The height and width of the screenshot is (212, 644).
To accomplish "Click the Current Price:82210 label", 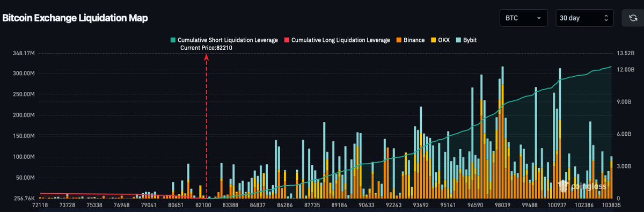I will [207, 48].
